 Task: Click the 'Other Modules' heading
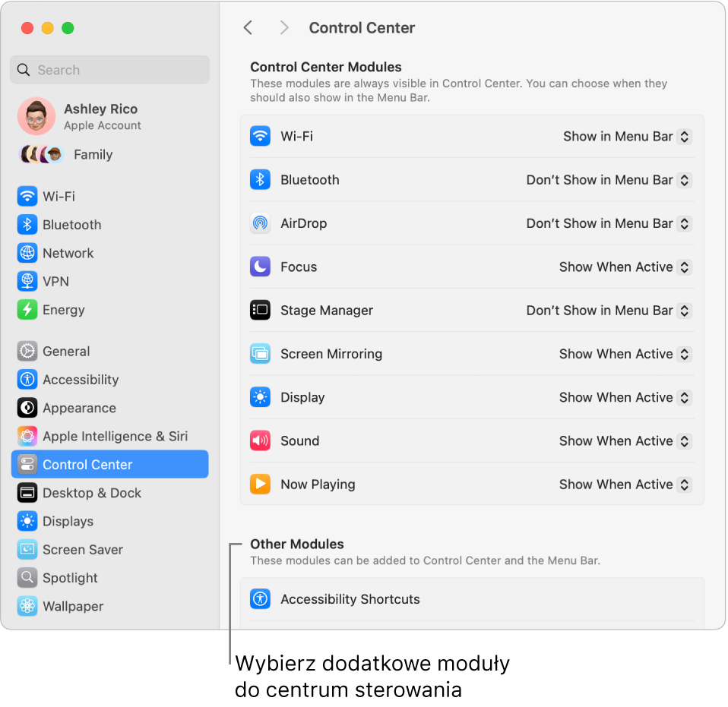297,544
